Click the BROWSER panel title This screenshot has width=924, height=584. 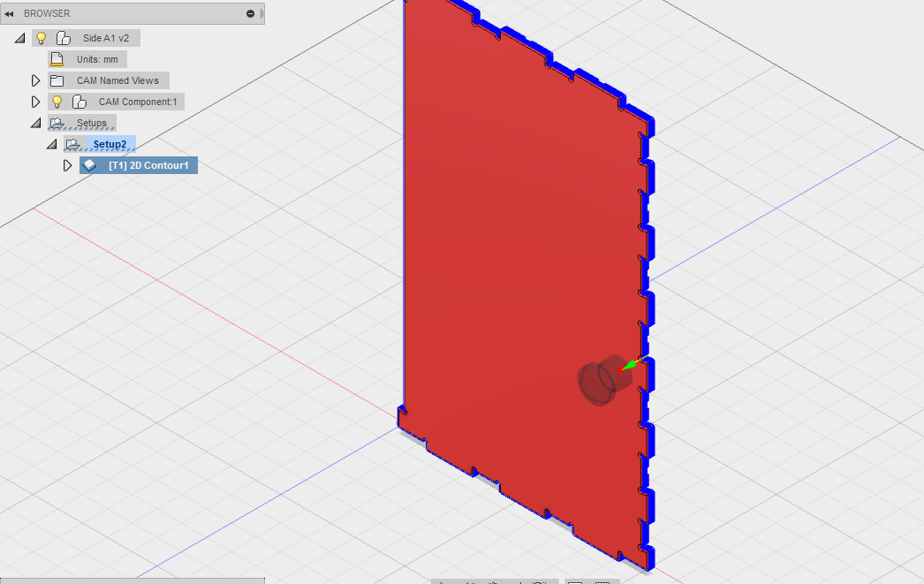47,13
